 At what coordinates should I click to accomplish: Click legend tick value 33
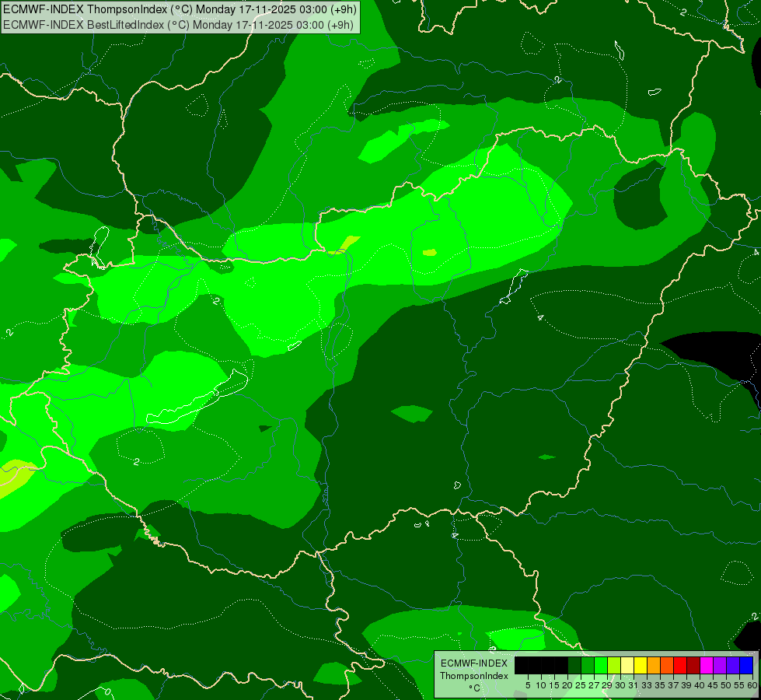tap(647, 685)
